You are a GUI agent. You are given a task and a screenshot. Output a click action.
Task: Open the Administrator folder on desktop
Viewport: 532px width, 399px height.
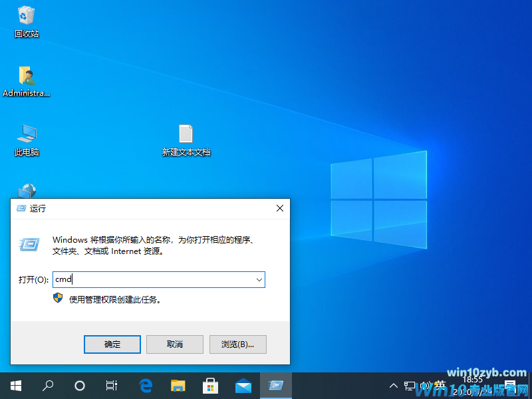27,75
